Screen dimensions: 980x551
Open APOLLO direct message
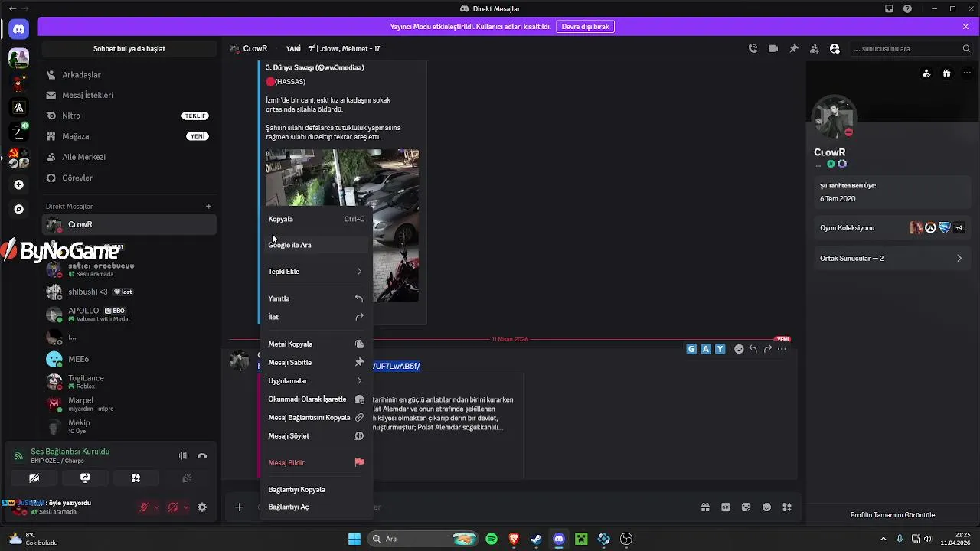tap(129, 315)
